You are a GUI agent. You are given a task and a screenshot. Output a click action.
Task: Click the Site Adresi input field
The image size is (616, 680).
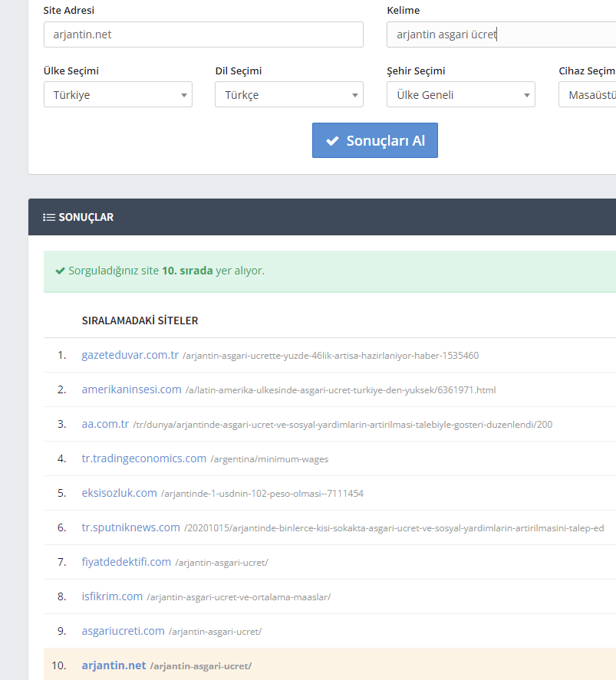pyautogui.click(x=203, y=34)
